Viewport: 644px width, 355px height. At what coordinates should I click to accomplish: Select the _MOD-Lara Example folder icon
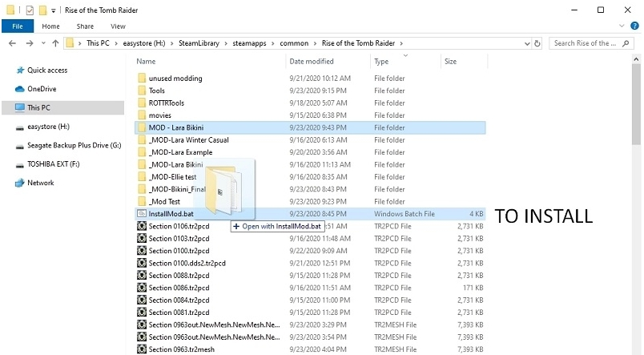(x=142, y=152)
